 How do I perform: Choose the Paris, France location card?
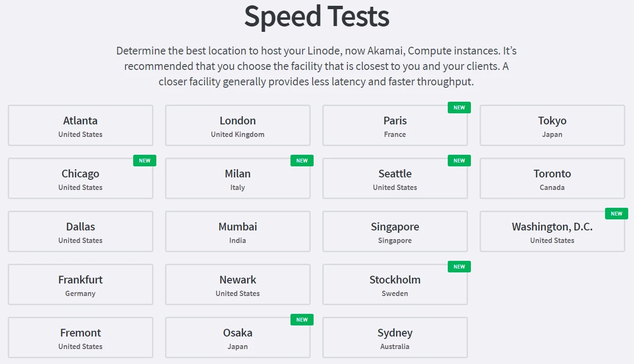coord(395,126)
